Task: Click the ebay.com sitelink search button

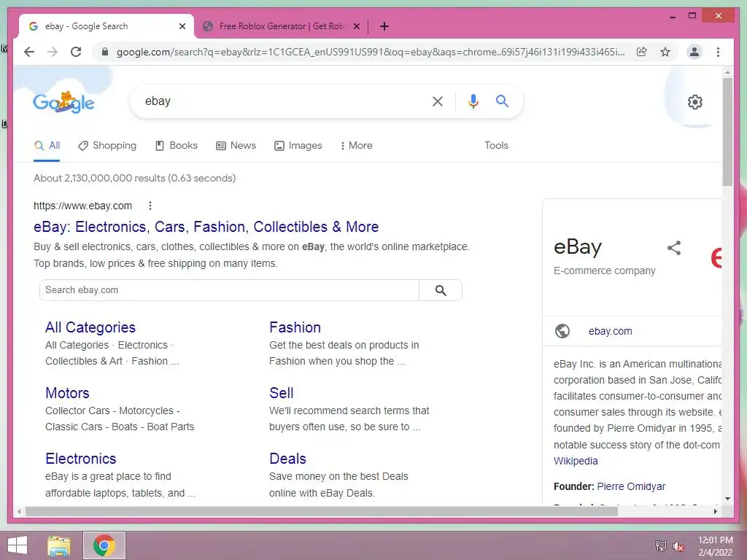Action: coord(441,290)
